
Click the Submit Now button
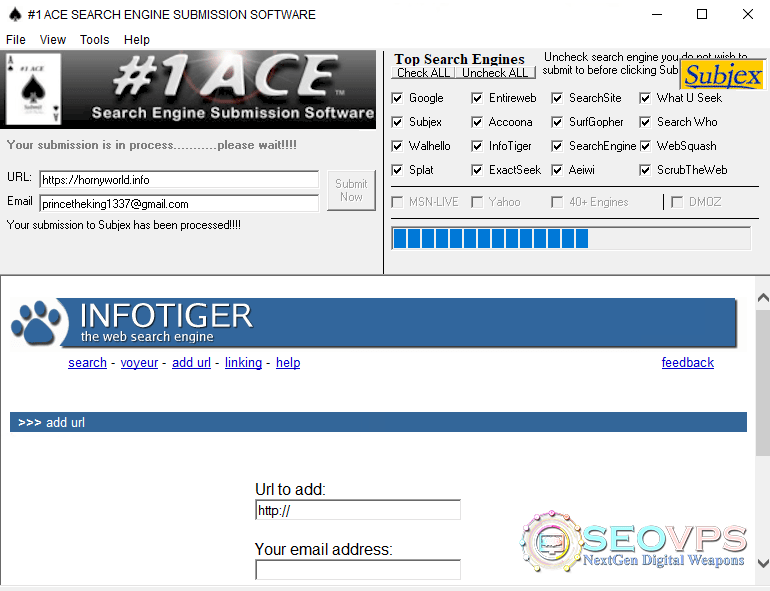[351, 190]
